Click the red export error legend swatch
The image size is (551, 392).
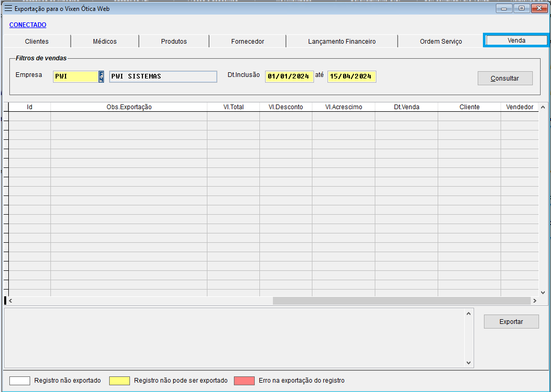244,381
